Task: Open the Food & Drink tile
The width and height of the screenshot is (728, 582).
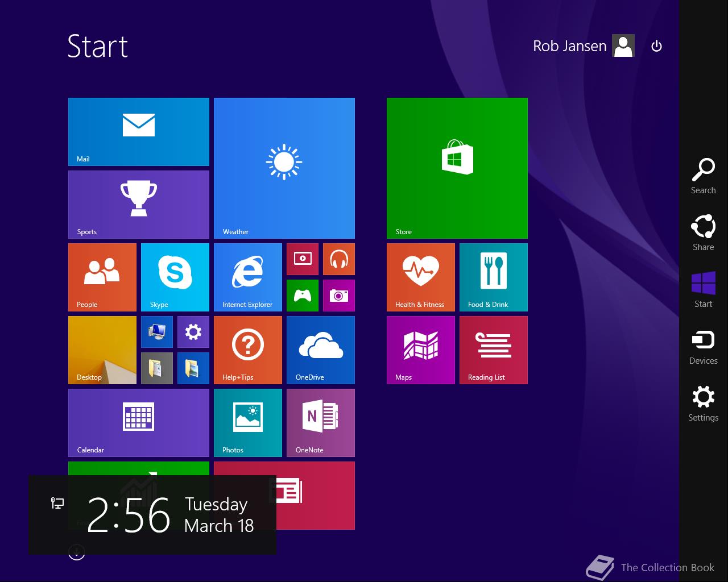Action: click(494, 277)
